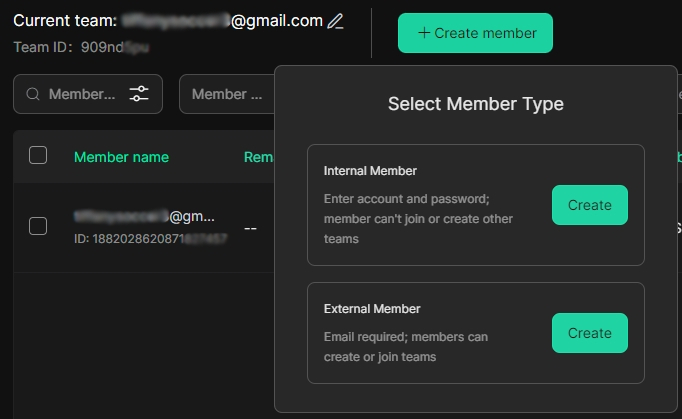
Task: Click the Select Member Type heading
Action: [x=476, y=104]
